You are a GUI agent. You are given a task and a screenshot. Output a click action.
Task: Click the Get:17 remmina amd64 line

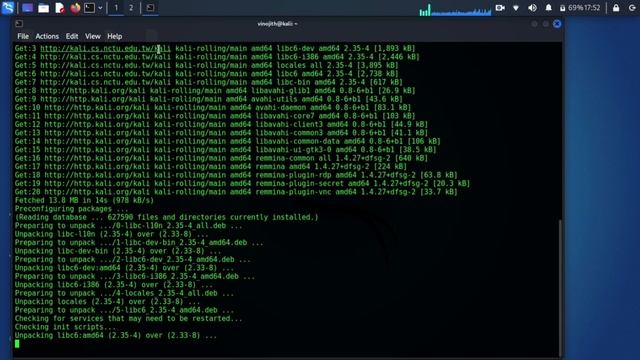click(211, 167)
